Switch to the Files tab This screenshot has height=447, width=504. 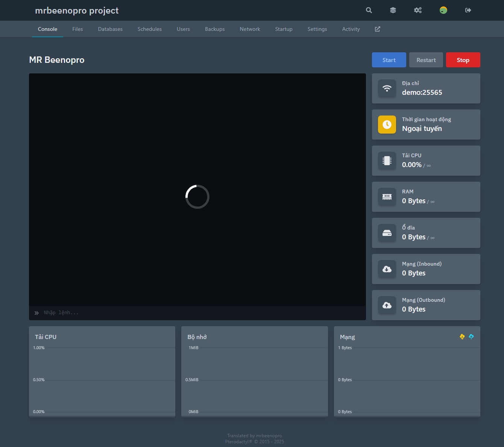tap(77, 29)
